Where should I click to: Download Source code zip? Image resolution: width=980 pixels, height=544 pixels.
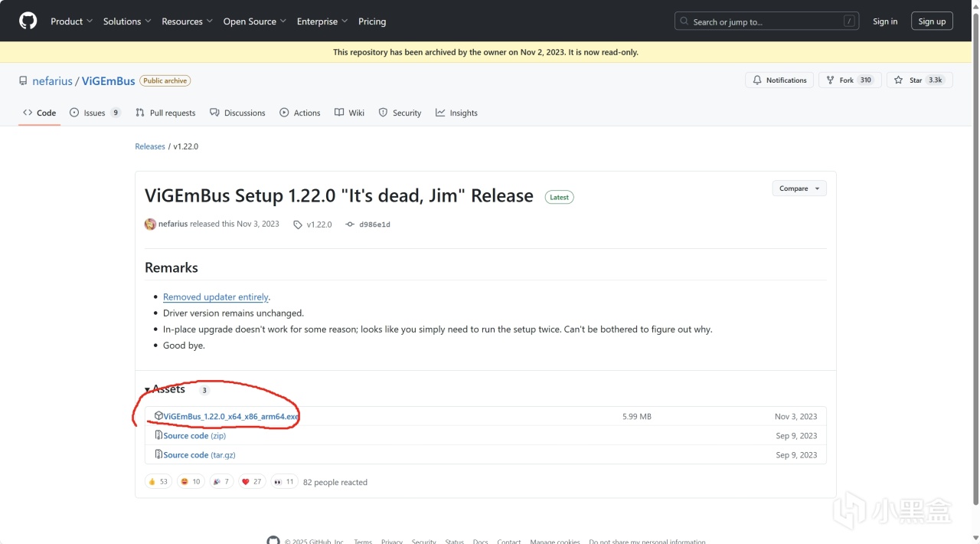(194, 435)
